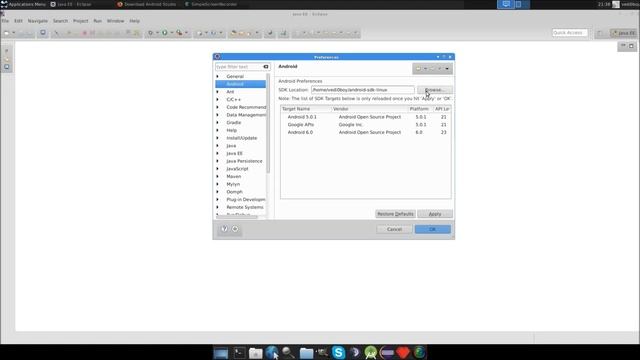This screenshot has height=360, width=640.
Task: Expand the Maven preferences node
Action: click(x=218, y=176)
